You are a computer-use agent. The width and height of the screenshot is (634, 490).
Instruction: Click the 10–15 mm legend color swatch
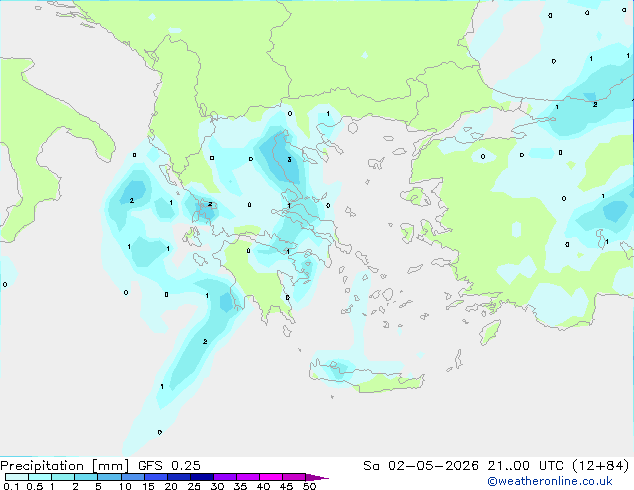coord(133,477)
